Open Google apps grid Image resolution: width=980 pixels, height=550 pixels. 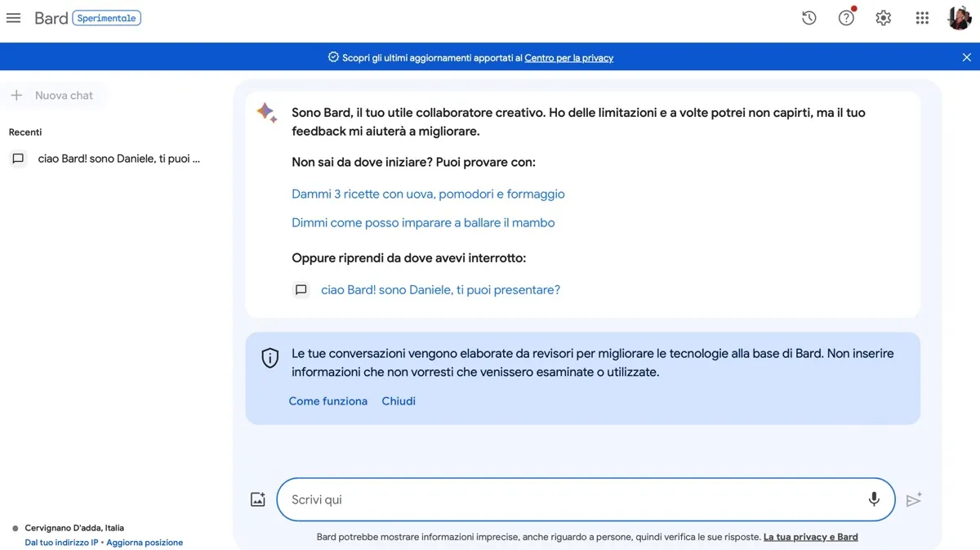click(x=922, y=18)
